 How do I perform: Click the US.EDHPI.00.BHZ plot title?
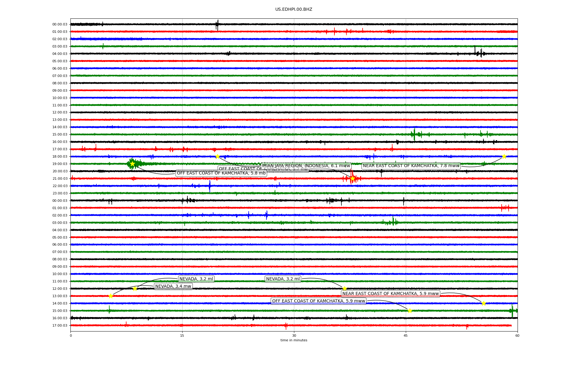[x=294, y=9]
